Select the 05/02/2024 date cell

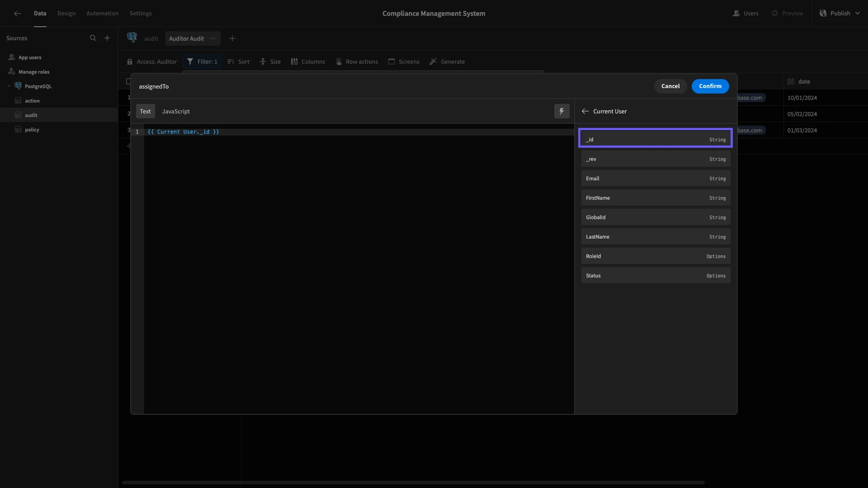826,114
